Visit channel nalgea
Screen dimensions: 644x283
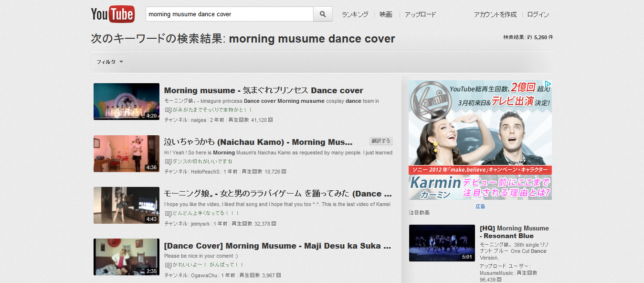[199, 120]
